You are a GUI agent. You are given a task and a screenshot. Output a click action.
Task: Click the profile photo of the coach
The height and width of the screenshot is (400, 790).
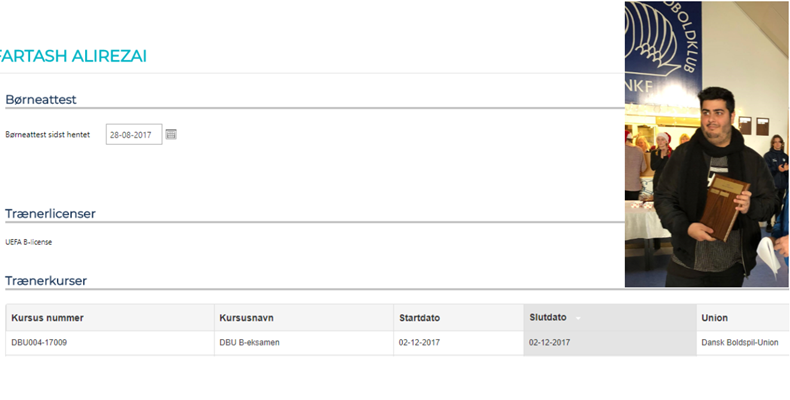[706, 144]
